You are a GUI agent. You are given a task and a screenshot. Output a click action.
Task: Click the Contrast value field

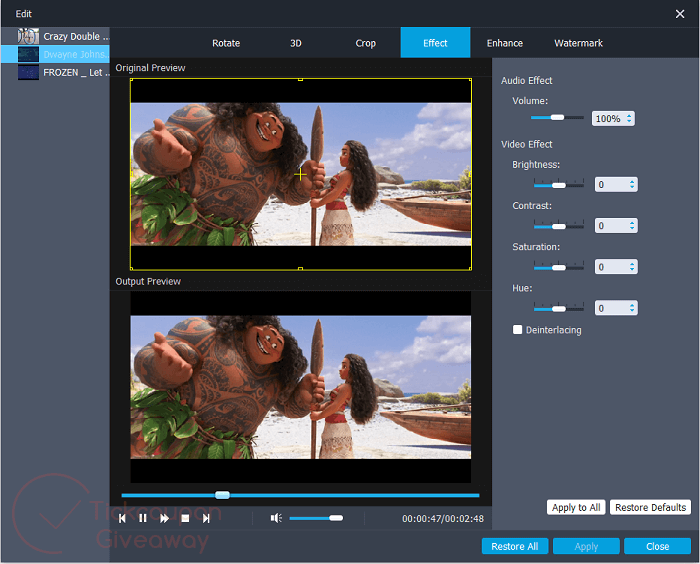[611, 226]
